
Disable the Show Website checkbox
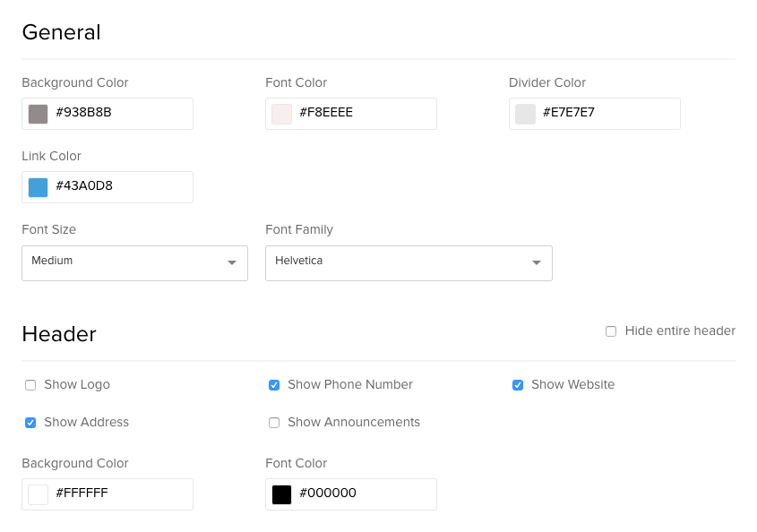518,385
